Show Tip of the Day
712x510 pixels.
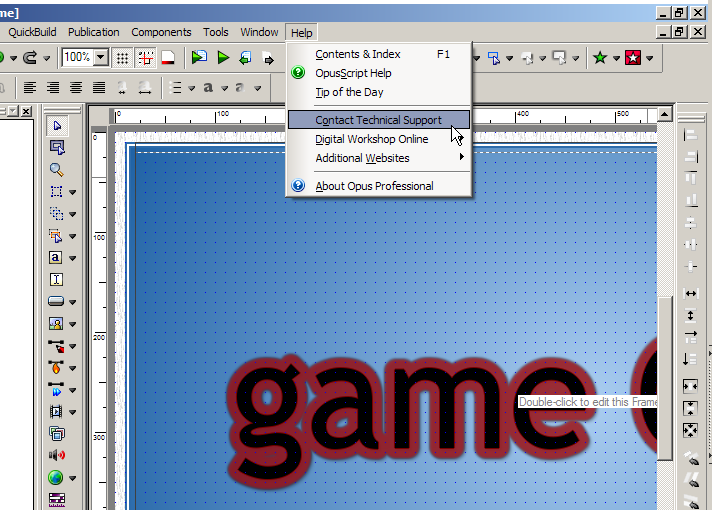pos(379,92)
